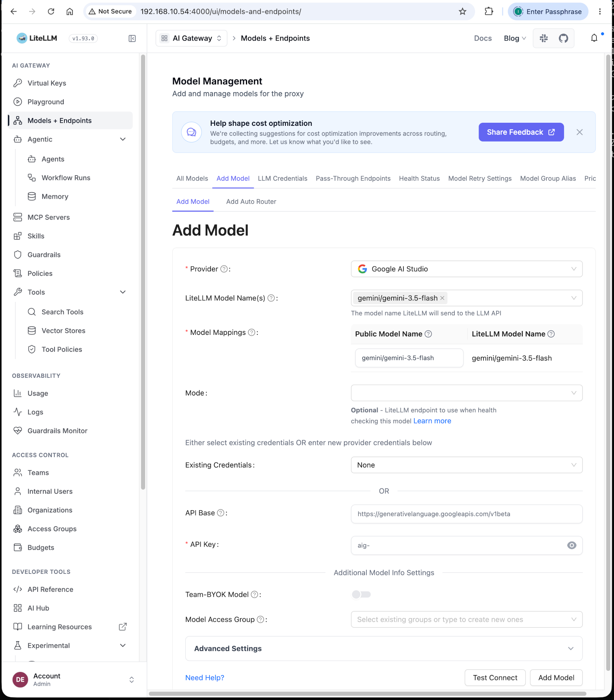The image size is (614, 700).
Task: Open the Need Help? link
Action: pyautogui.click(x=205, y=678)
